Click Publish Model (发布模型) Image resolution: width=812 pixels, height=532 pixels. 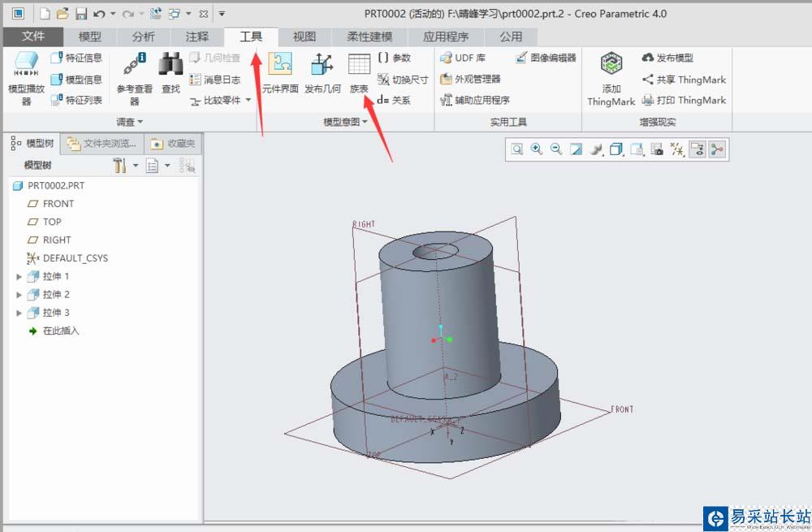point(667,58)
